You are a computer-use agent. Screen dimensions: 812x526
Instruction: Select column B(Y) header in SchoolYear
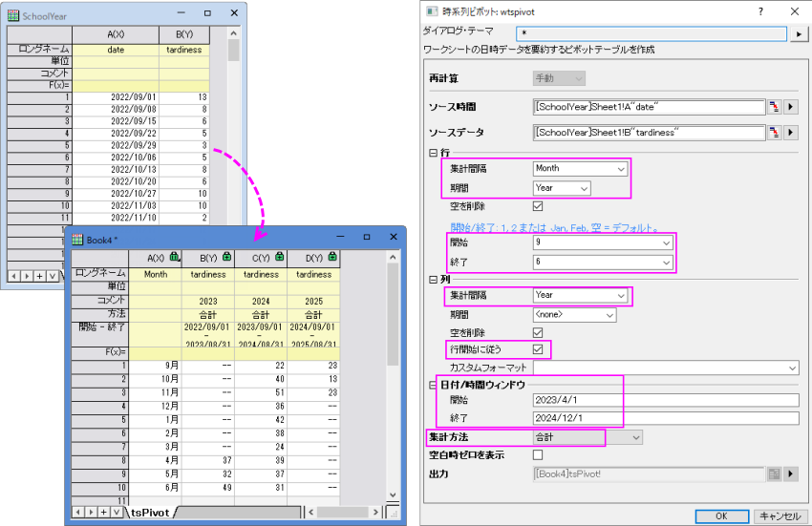click(183, 34)
